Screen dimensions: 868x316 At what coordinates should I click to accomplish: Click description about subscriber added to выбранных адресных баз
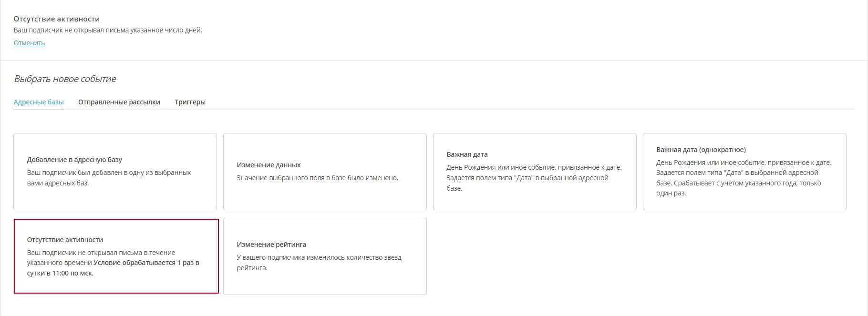[x=109, y=178]
